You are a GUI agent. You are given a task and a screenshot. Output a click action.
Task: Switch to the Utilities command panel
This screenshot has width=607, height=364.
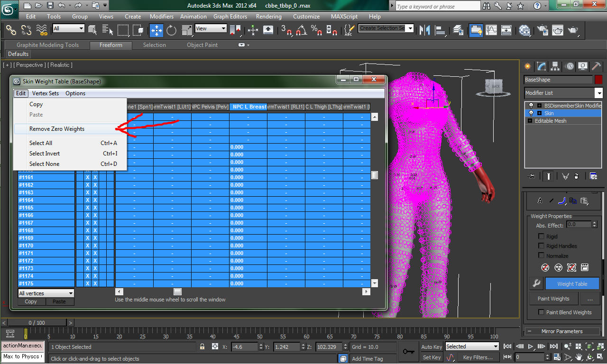pyautogui.click(x=597, y=66)
